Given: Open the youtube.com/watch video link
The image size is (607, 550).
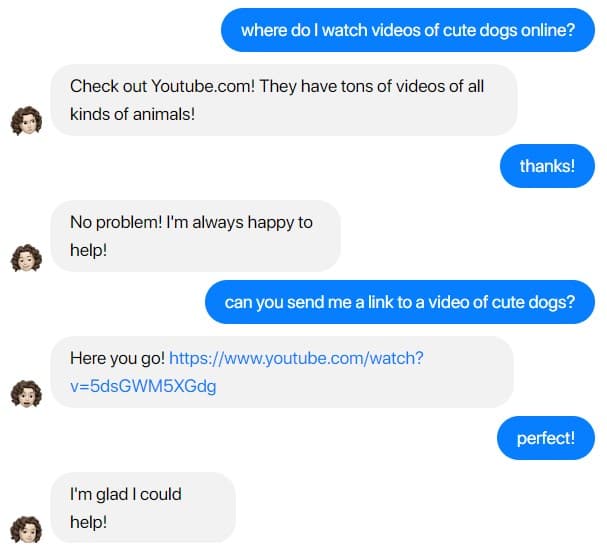Looking at the screenshot, I should (296, 357).
